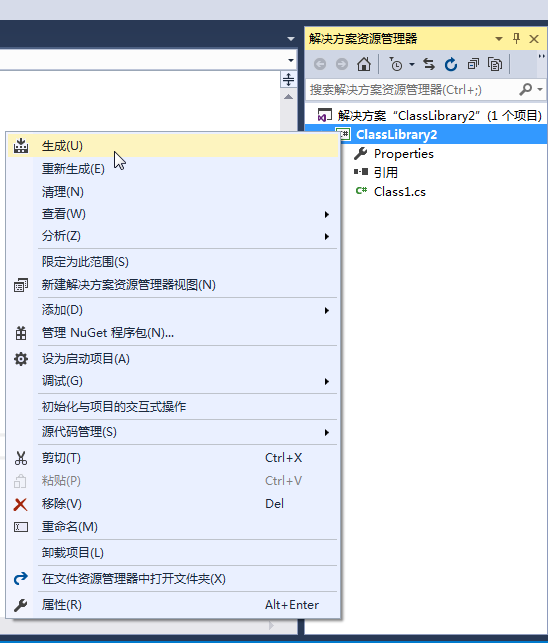The image size is (548, 643).
Task: Click the gear icon beside 设为启动项目
Action: pos(21,359)
